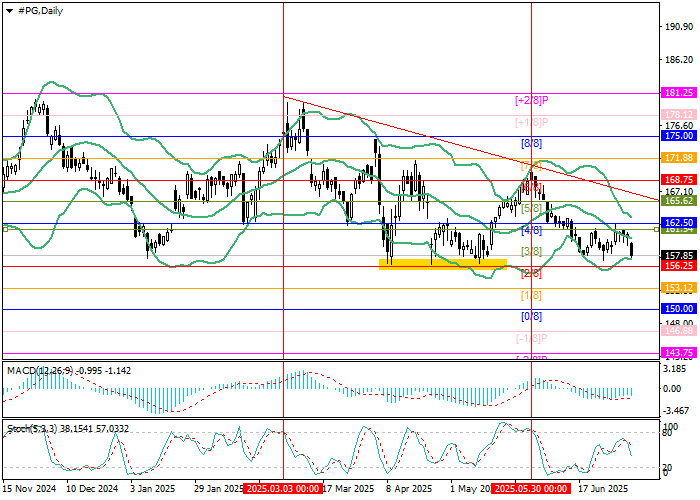Select the red 168.75 price tag

[x=679, y=180]
